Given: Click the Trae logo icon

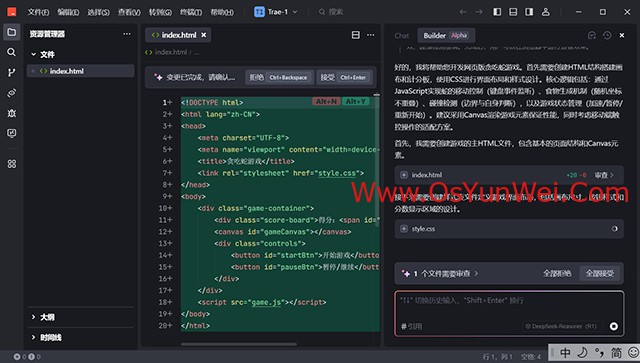Looking at the screenshot, I should click(12, 12).
